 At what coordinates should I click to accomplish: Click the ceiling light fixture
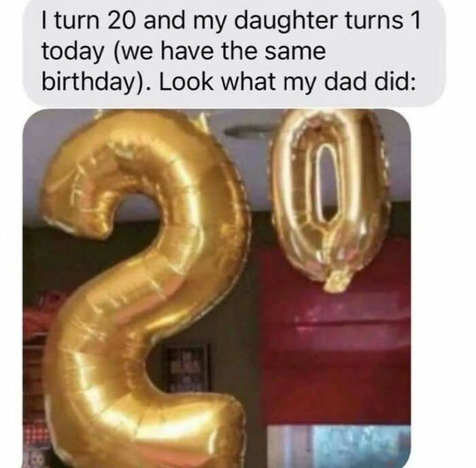pos(249,131)
